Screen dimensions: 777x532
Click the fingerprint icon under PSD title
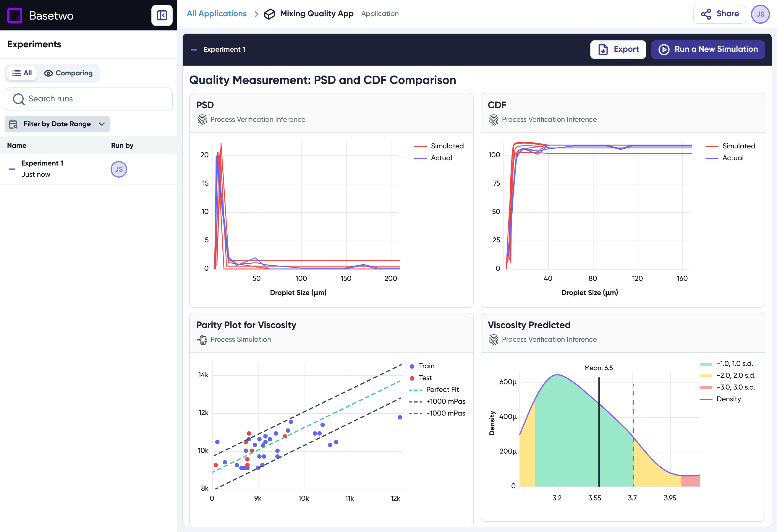click(x=202, y=120)
